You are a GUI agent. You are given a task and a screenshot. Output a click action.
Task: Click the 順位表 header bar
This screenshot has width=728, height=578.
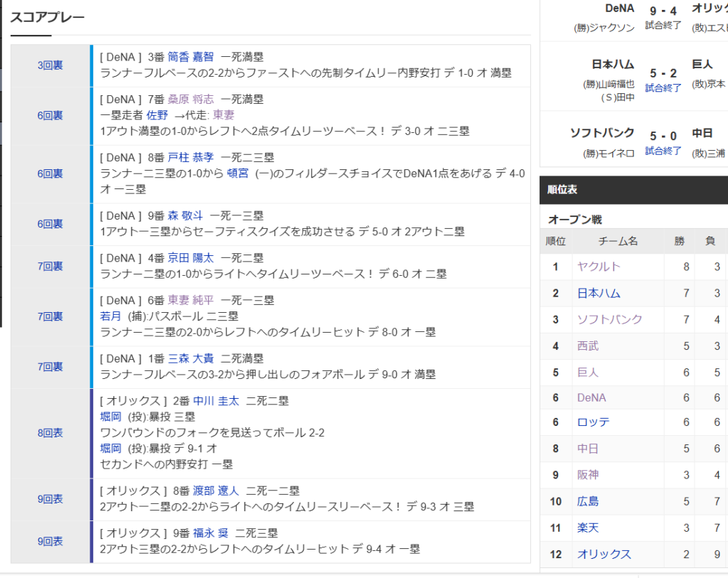click(633, 189)
